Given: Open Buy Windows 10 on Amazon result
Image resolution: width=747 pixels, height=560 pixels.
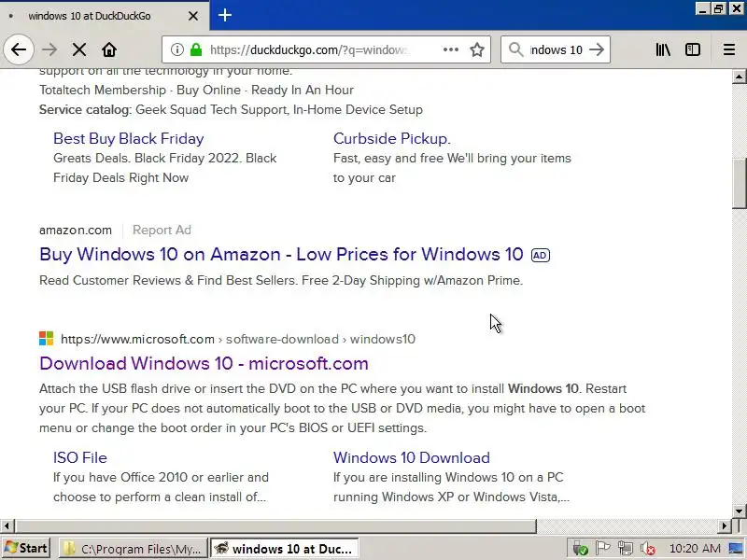Looking at the screenshot, I should point(281,254).
